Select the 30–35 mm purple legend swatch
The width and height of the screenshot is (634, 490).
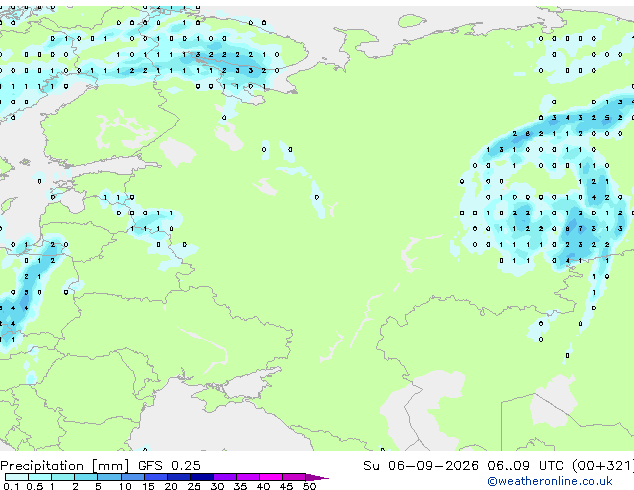coord(225,477)
